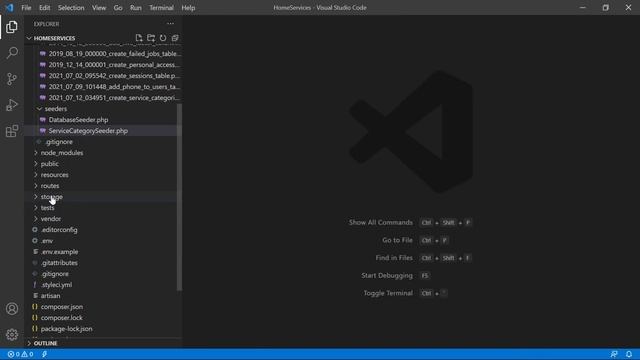Click the EXPLORER panel title
Image resolution: width=640 pixels, height=360 pixels.
pos(47,24)
